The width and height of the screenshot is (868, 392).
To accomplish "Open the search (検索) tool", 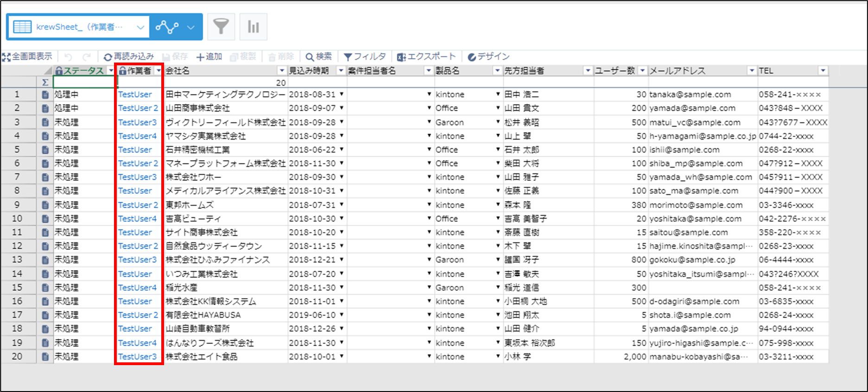I will 318,57.
